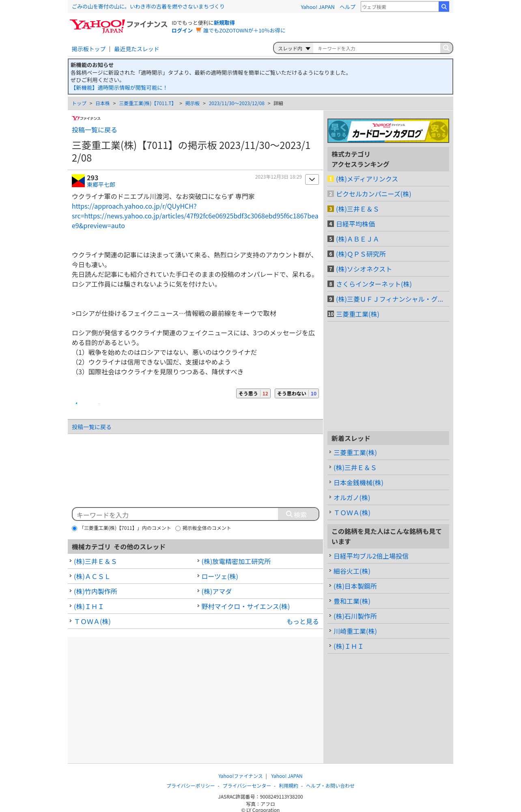Viewport: 521px width, 812px height.
Task: Click the lower キーワードを入力 search field
Action: pyautogui.click(x=175, y=514)
